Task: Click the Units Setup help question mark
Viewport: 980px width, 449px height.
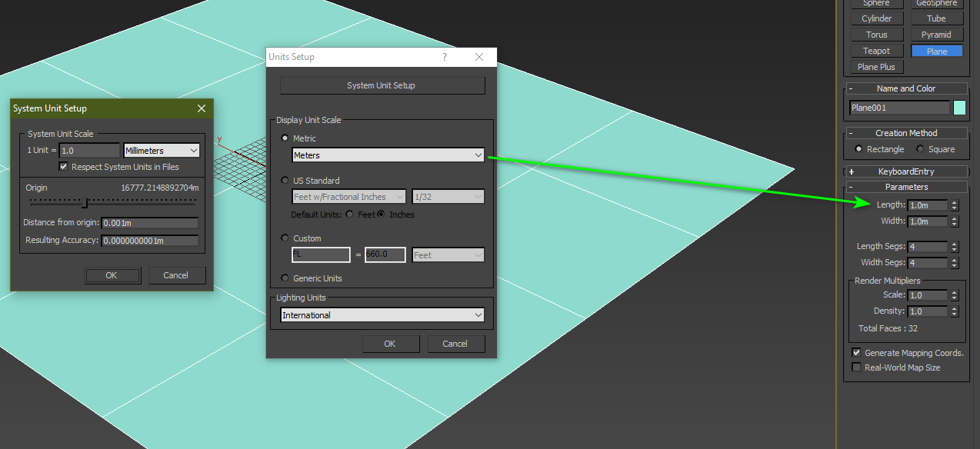Action: point(445,57)
